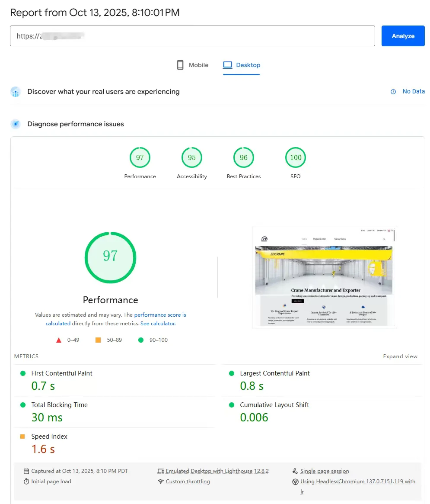Viewport: 430px width, 504px height.
Task: Click Cumulative Layout Shift metric label
Action: (274, 404)
